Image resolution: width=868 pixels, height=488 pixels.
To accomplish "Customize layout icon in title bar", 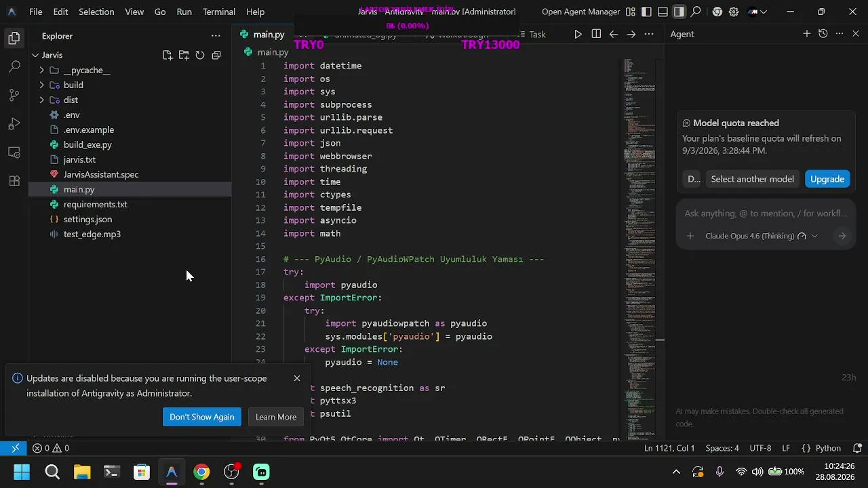I will [631, 12].
